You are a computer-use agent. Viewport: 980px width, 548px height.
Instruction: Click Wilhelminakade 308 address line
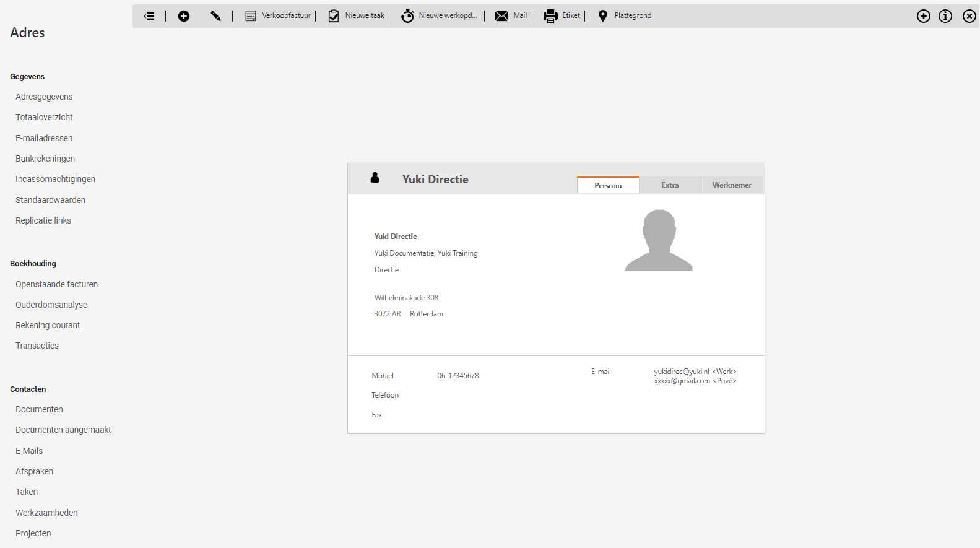pyautogui.click(x=406, y=298)
